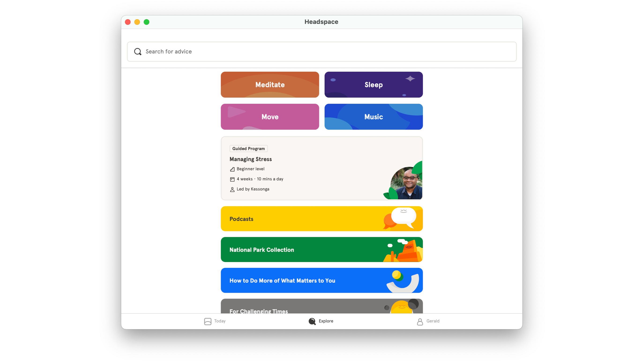Screen dimensions: 644x362
Task: Open How to Do More of What Matters
Action: (322, 281)
